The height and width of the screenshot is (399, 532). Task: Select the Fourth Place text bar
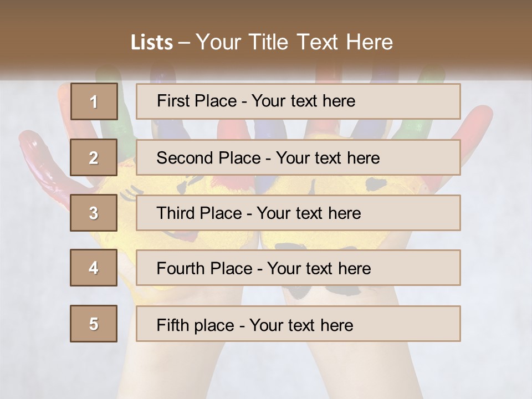tap(298, 268)
